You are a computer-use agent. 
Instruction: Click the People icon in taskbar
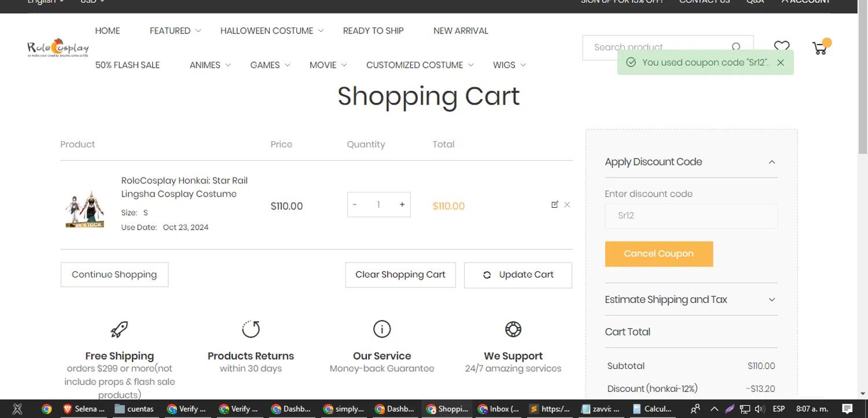tap(696, 409)
